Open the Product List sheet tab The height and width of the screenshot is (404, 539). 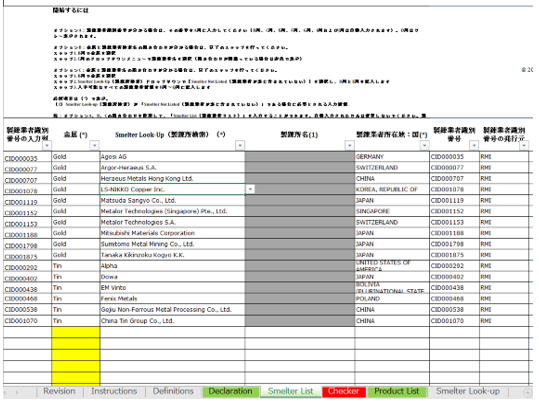(x=397, y=391)
